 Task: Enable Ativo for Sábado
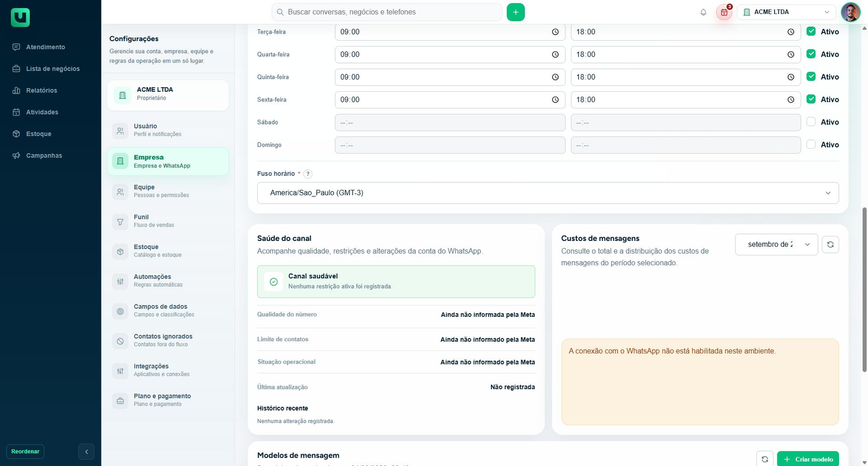point(811,122)
